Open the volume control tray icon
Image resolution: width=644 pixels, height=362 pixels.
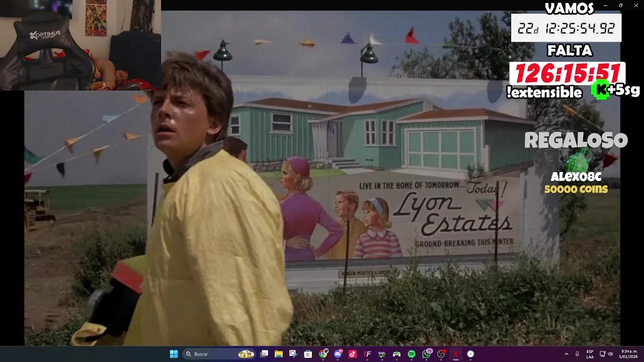611,354
